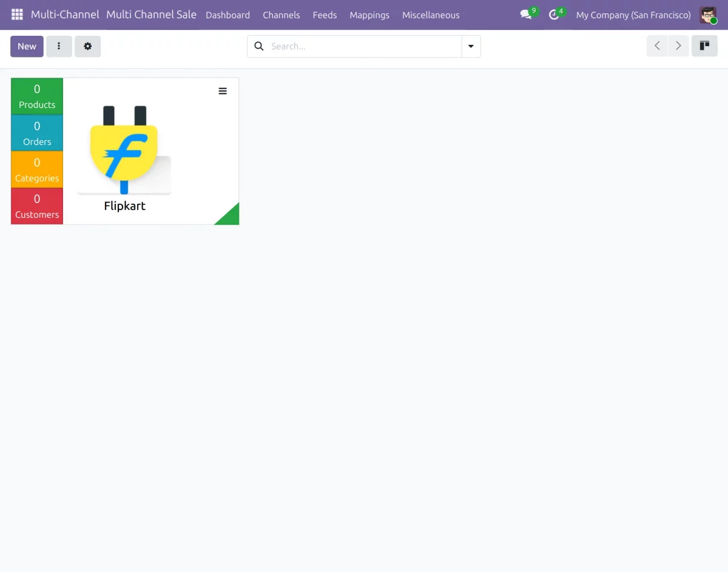
Task: Click the search magnifier icon
Action: point(259,46)
